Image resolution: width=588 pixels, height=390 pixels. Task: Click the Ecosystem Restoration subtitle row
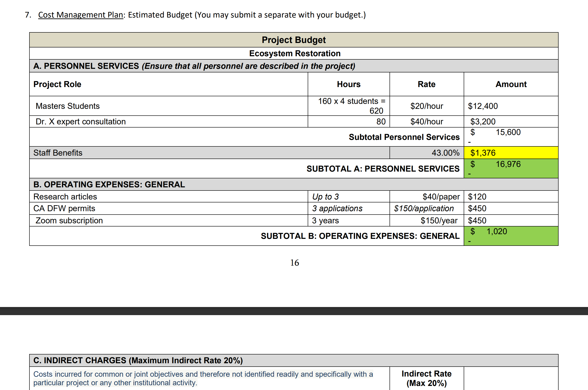click(x=294, y=54)
